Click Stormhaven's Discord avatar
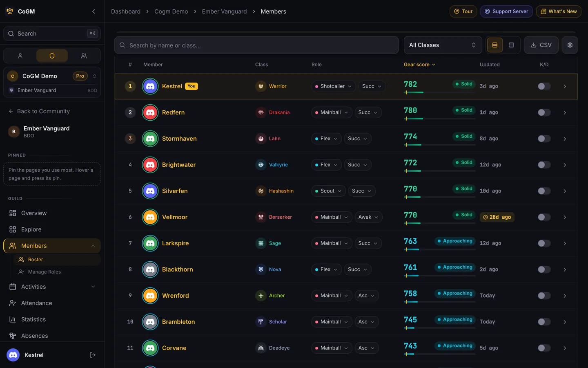This screenshot has width=588, height=368. tap(150, 139)
